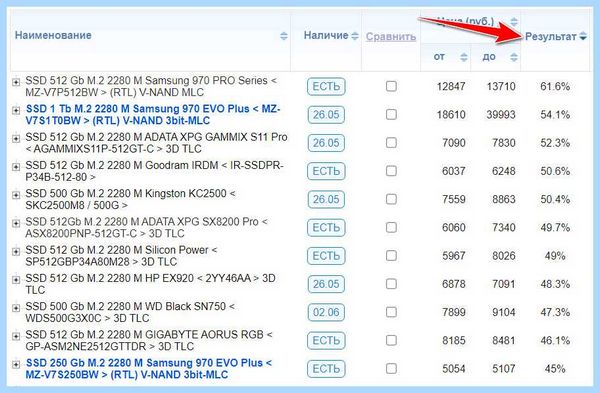Select ADATA XPG GAMMIX S11 Pro product name
Image resolution: width=600 pixels, height=393 pixels.
[x=157, y=143]
